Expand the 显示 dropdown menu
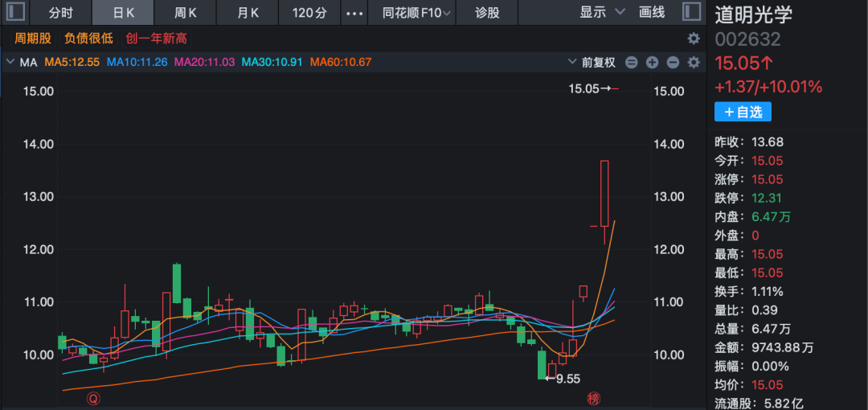The height and width of the screenshot is (410, 868). 602,12
